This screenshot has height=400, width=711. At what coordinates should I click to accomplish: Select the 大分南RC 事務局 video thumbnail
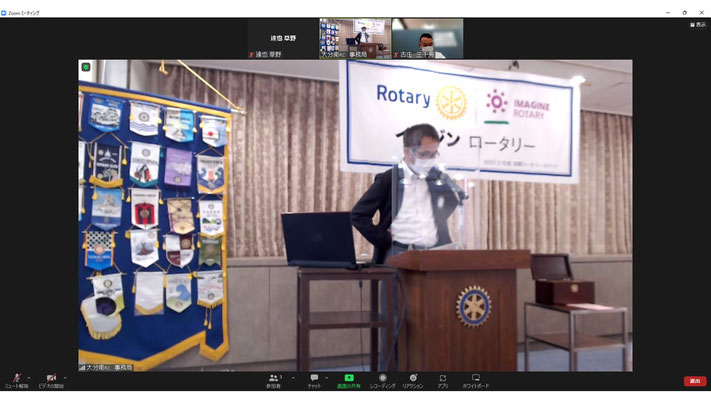point(355,39)
